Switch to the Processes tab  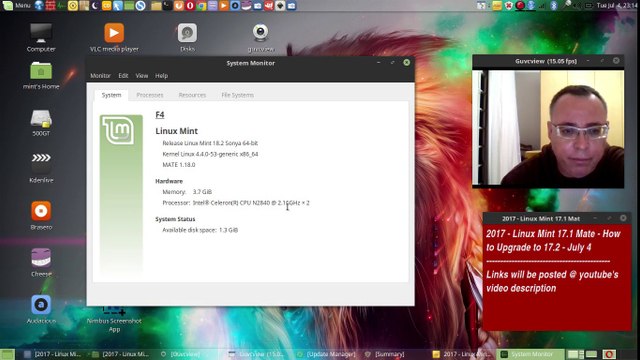(x=150, y=95)
